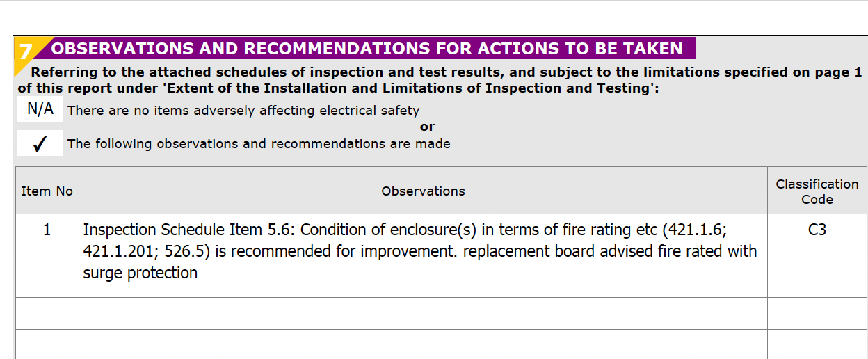Click the C3 classification code cell
Image resolution: width=868 pixels, height=359 pixels.
pyautogui.click(x=817, y=255)
